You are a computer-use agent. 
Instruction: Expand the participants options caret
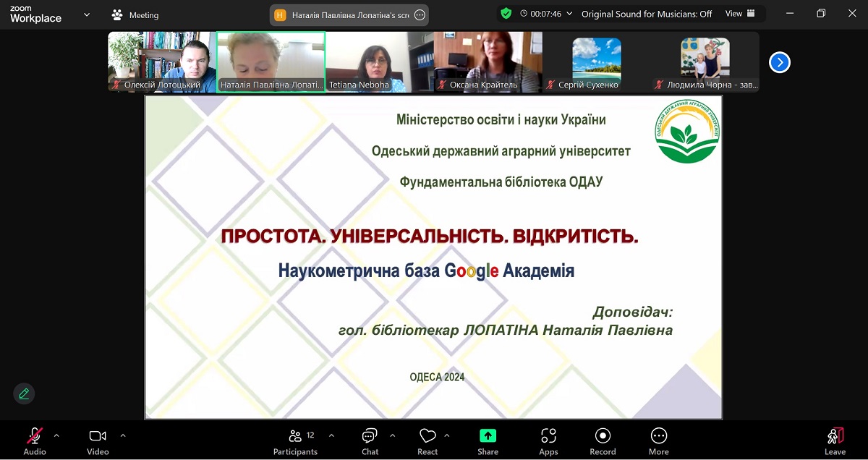(331, 435)
